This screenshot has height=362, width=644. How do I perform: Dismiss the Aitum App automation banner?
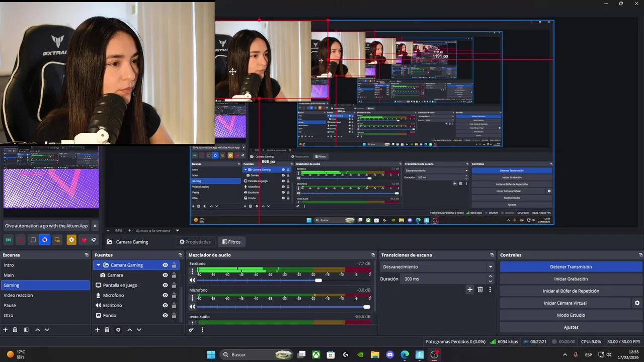(95, 226)
